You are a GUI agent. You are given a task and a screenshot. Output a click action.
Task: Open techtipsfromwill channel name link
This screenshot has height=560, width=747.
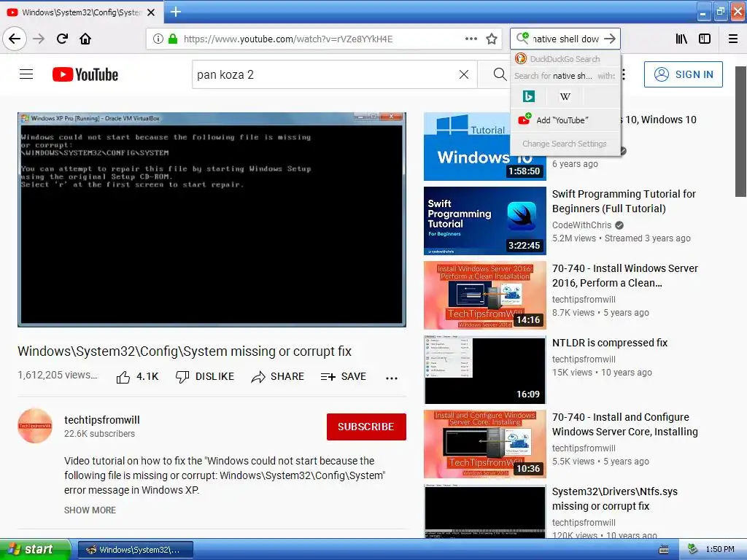pos(102,420)
